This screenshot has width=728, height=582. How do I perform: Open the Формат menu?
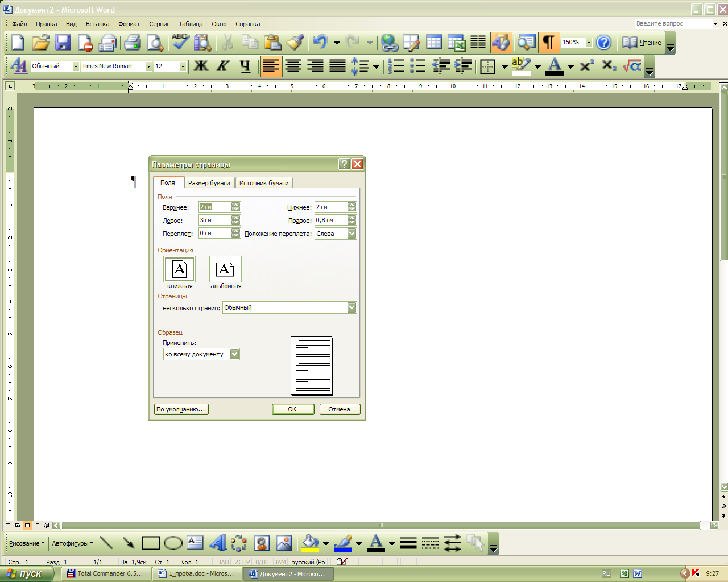click(129, 24)
